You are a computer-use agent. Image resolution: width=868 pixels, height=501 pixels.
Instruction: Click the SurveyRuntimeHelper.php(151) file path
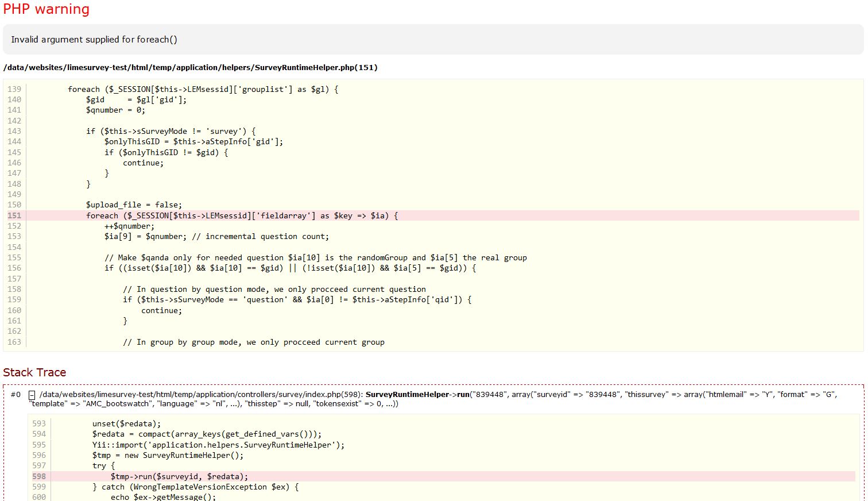click(190, 67)
